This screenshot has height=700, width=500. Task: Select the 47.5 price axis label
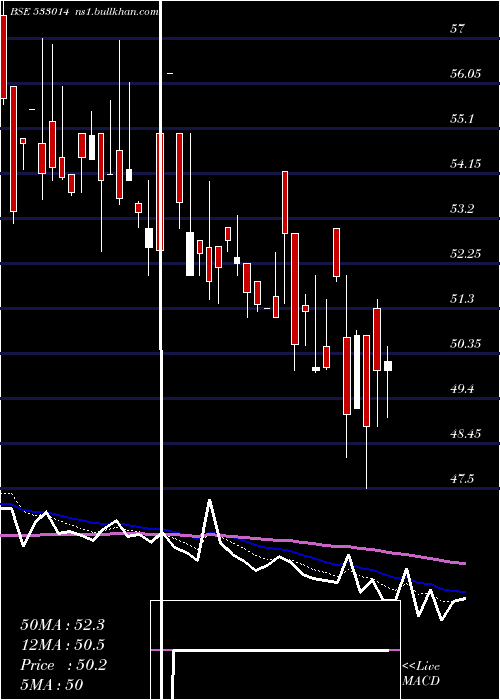coord(462,479)
